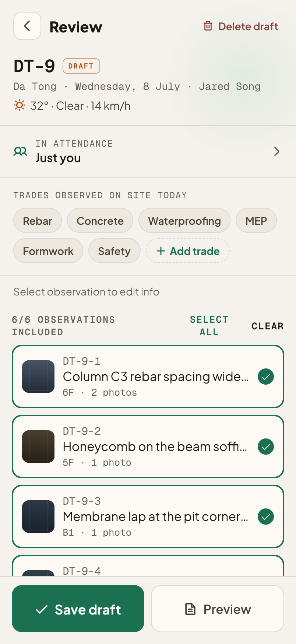Screen dimensions: 296x644
Task: Go back using the left arrow button
Action: 27,26
